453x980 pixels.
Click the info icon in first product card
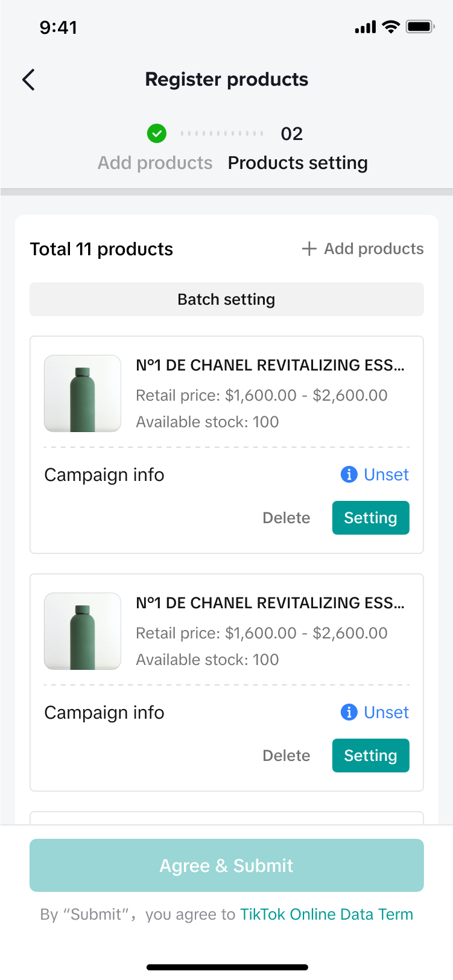(x=349, y=475)
